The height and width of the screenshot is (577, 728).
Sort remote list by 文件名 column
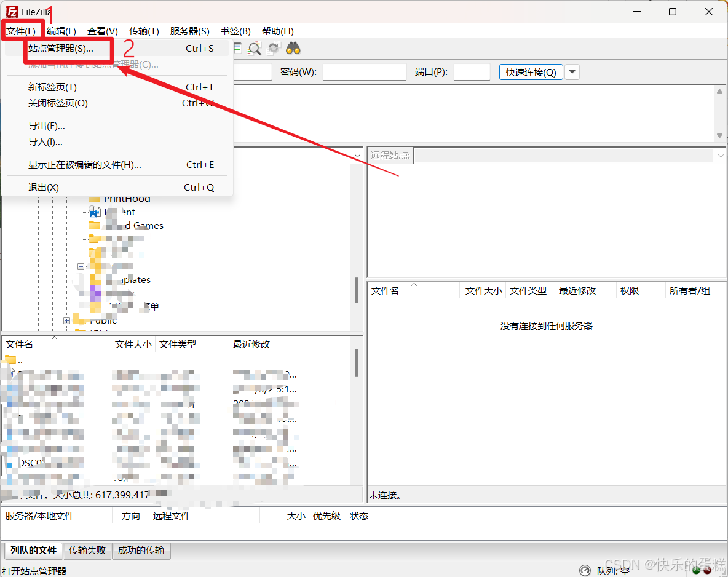pos(413,291)
